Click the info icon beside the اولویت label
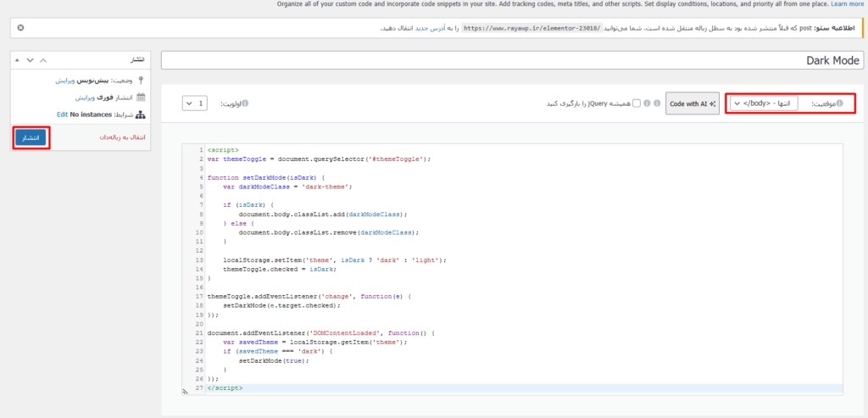 [x=246, y=103]
